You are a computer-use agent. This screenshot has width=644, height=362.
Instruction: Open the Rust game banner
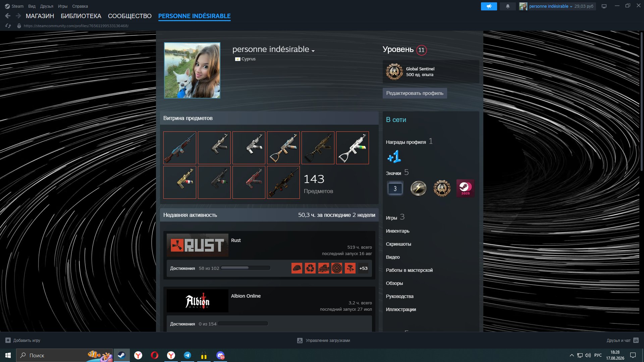198,245
